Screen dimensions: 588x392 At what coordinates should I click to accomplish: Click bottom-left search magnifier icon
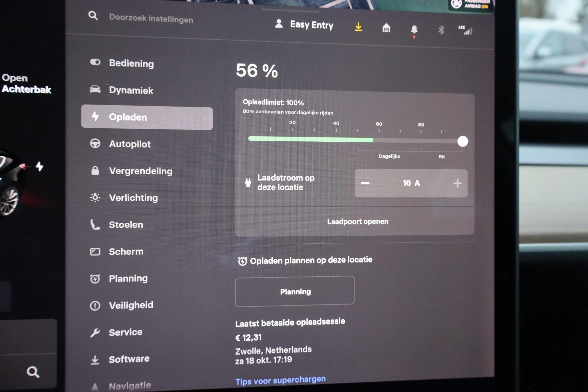pyautogui.click(x=33, y=372)
